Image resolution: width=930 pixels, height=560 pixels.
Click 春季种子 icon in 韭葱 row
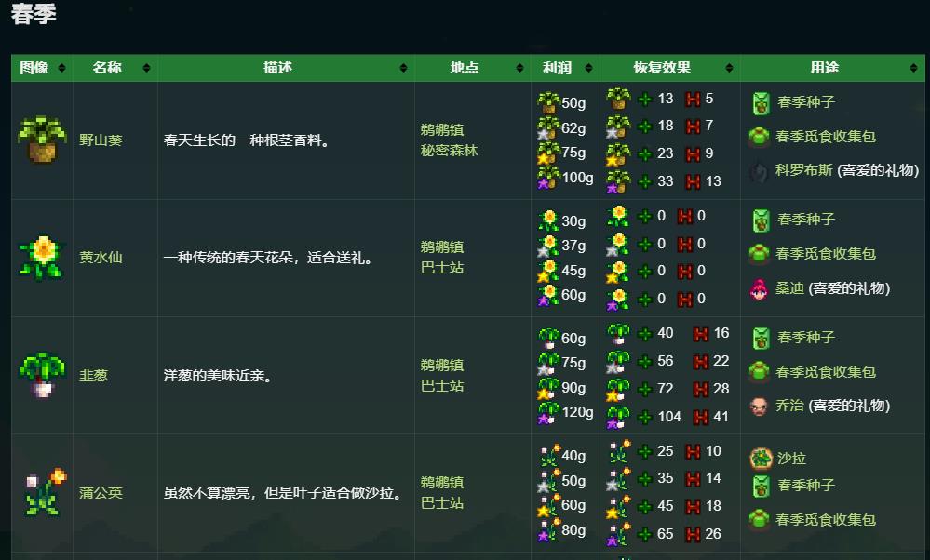(761, 338)
